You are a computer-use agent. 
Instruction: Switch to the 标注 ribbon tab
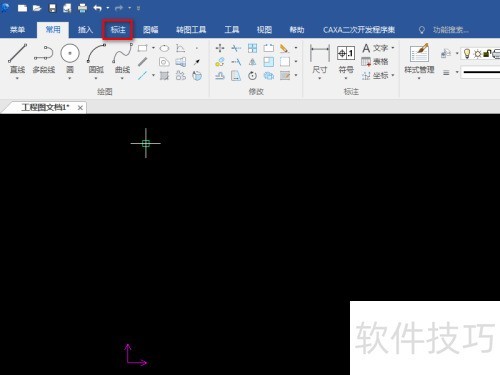(118, 30)
